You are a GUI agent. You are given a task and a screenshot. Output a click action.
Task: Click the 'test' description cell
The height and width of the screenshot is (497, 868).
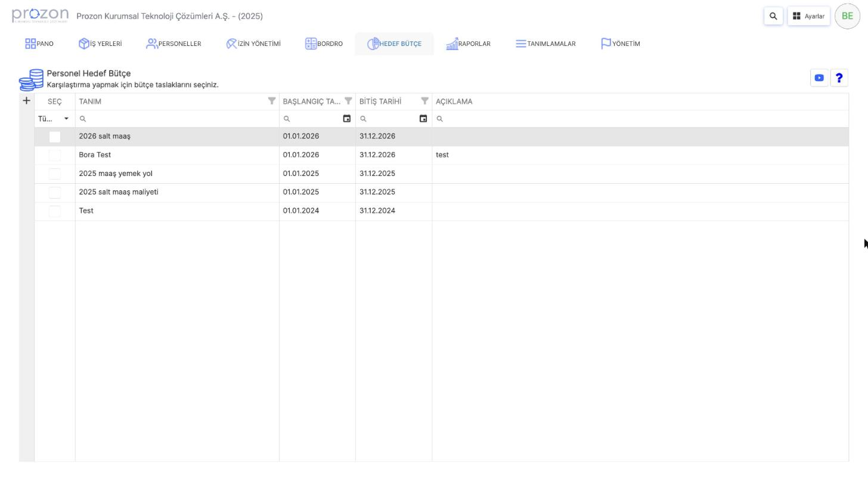point(640,155)
